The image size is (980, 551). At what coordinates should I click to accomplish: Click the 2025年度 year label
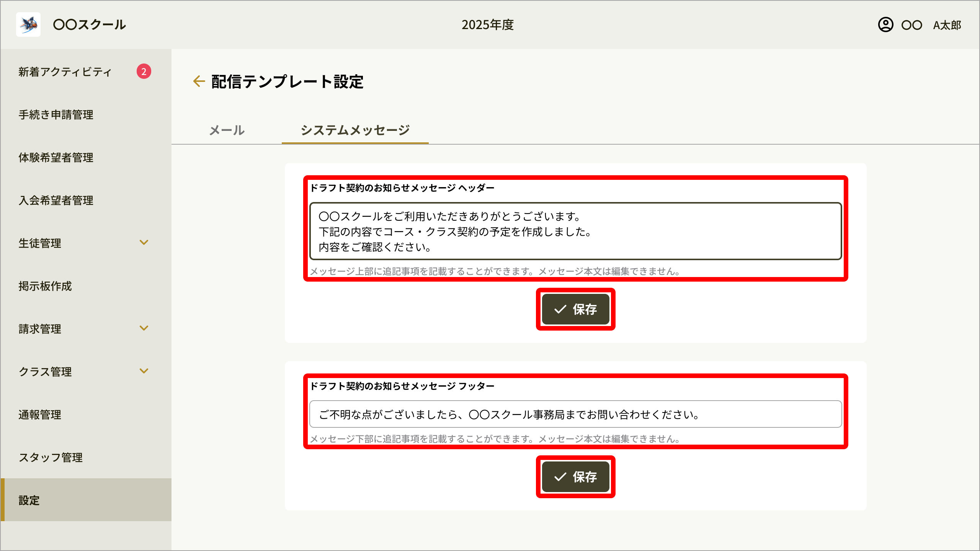(487, 25)
